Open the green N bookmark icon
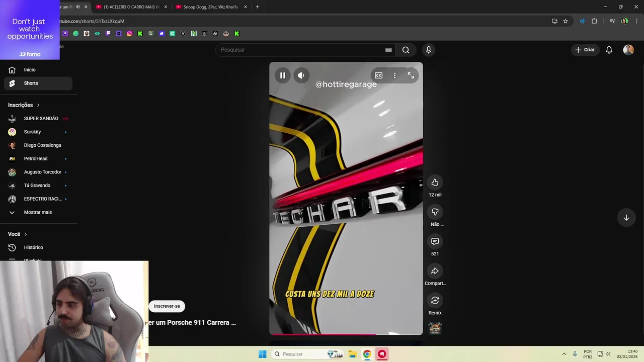The width and height of the screenshot is (644, 362). click(x=194, y=34)
